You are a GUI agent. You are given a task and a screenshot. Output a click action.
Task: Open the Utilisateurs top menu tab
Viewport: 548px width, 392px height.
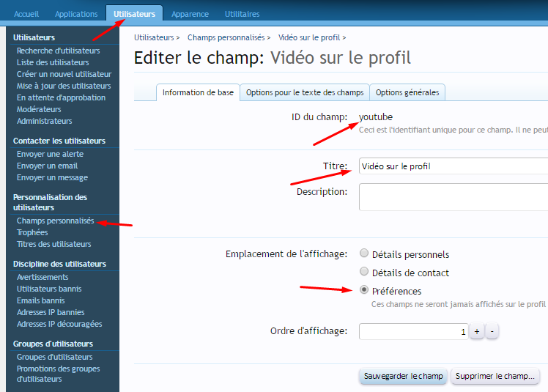click(x=134, y=14)
